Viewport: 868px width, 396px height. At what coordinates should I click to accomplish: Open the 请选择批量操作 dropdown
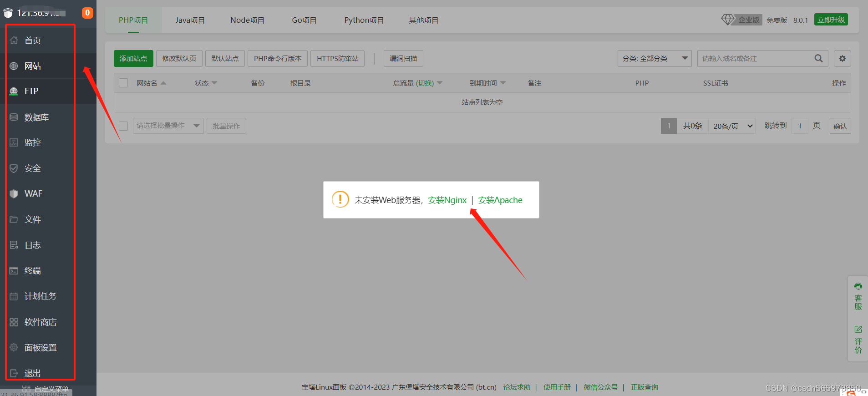pyautogui.click(x=168, y=126)
